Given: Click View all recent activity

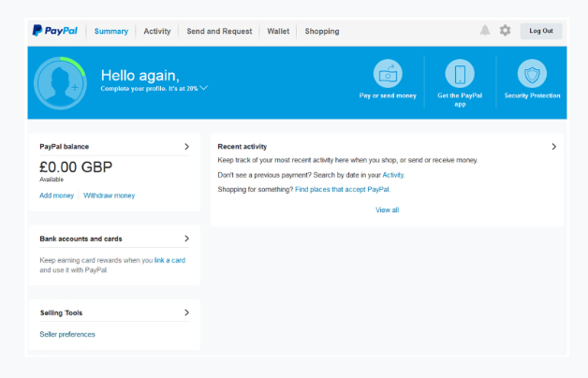Looking at the screenshot, I should (387, 211).
